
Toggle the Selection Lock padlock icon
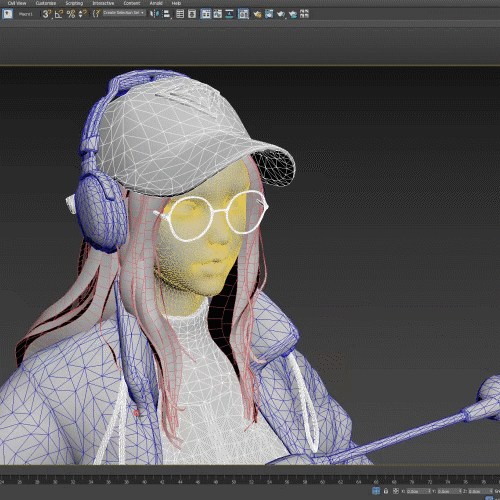click(x=386, y=491)
